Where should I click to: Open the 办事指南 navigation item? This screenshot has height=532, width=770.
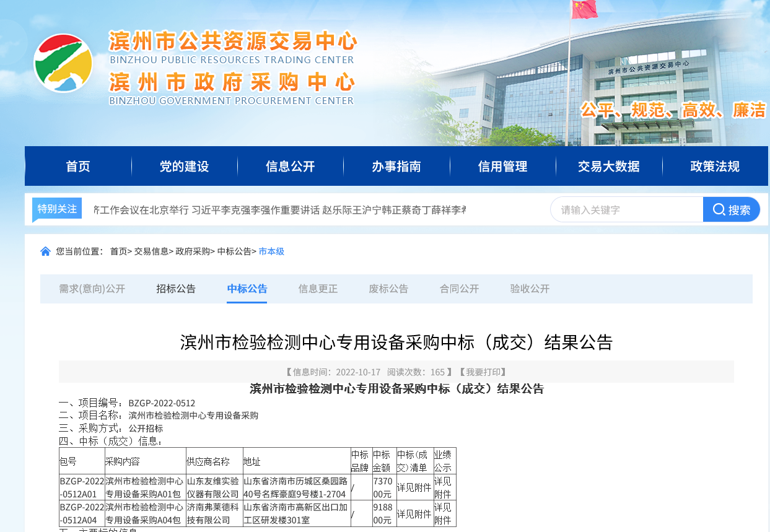click(x=396, y=166)
